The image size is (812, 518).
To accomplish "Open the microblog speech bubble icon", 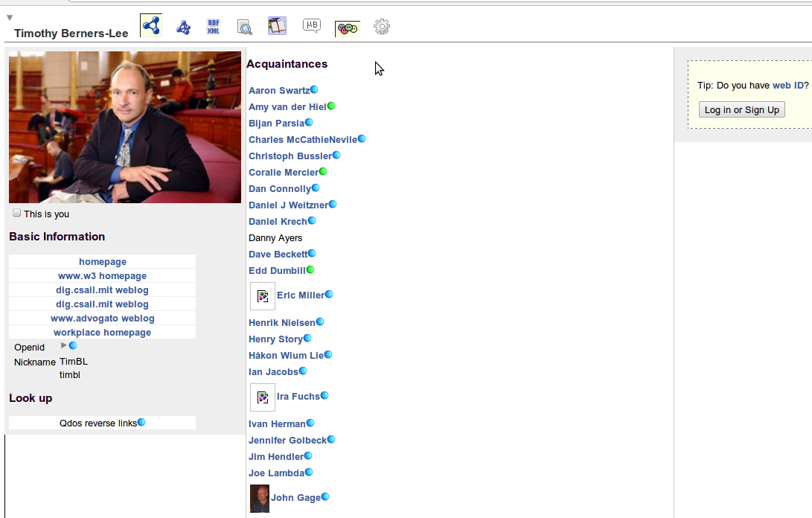I will tap(312, 26).
